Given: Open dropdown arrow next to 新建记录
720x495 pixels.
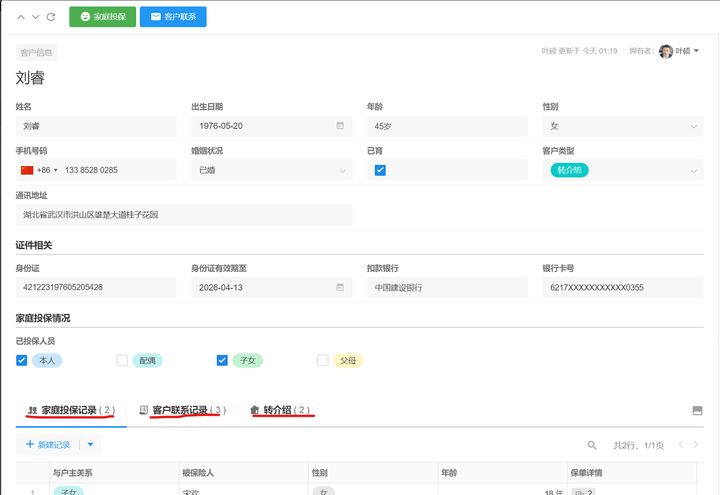Looking at the screenshot, I should pyautogui.click(x=90, y=444).
